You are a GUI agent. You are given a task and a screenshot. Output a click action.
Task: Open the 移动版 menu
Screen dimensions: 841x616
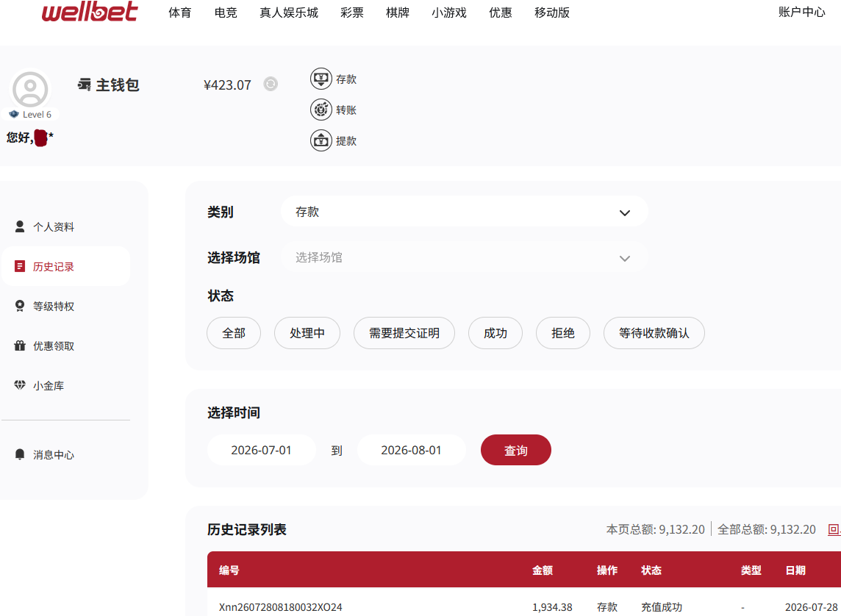(x=552, y=12)
